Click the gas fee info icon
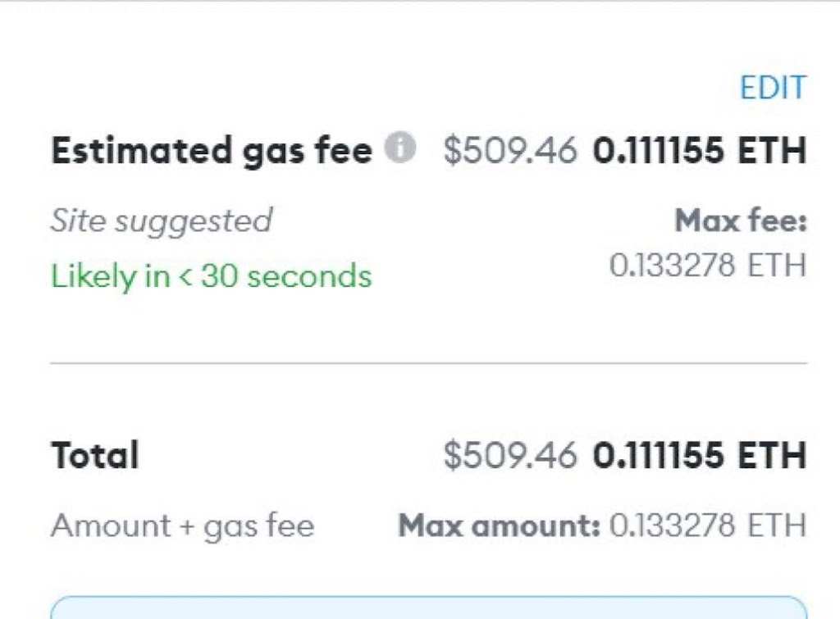 (x=400, y=147)
